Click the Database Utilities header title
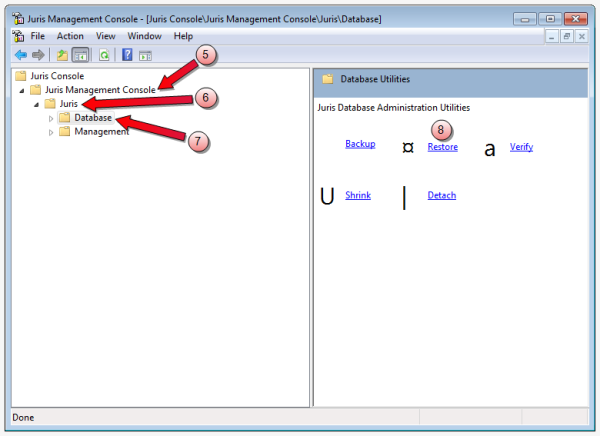 coord(375,79)
